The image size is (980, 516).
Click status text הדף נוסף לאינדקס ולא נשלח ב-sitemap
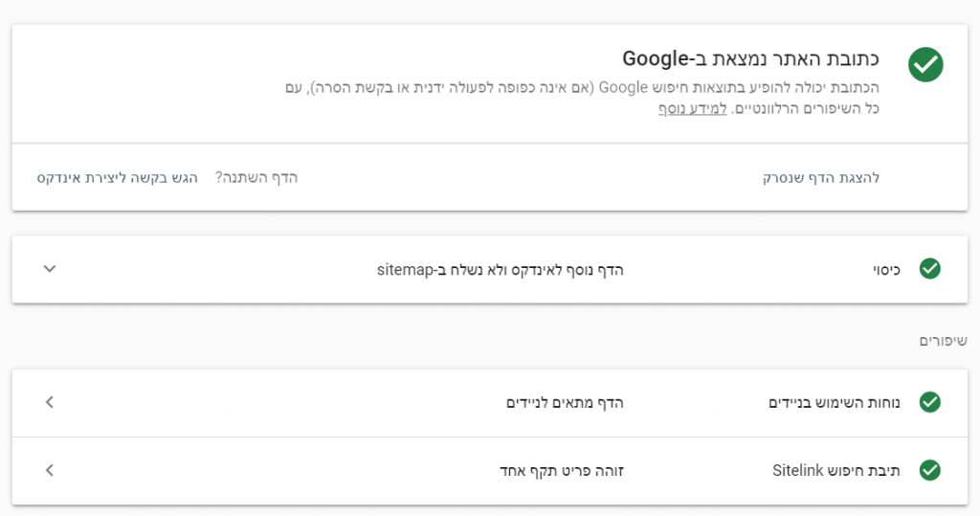tap(500, 270)
